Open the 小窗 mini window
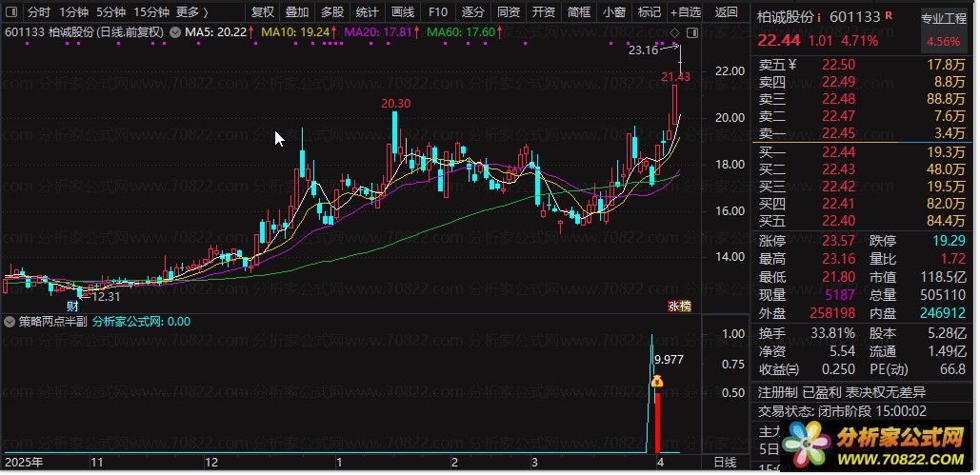 coord(614,11)
